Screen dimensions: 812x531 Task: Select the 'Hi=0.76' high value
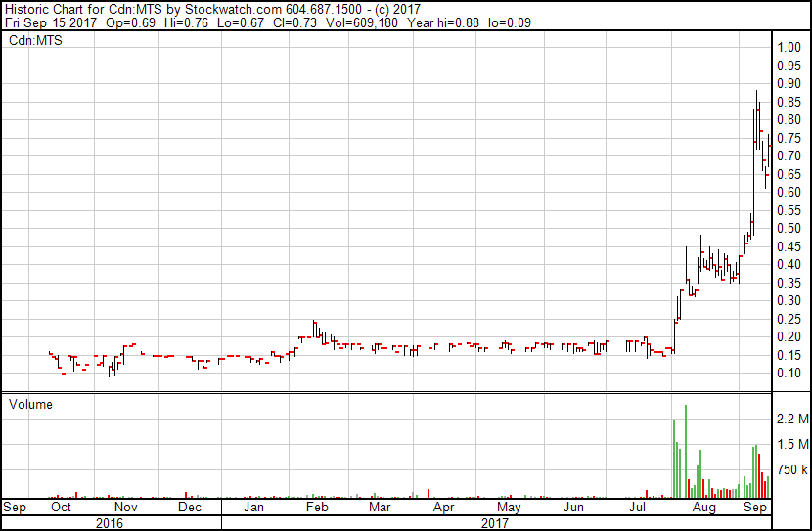click(x=186, y=22)
